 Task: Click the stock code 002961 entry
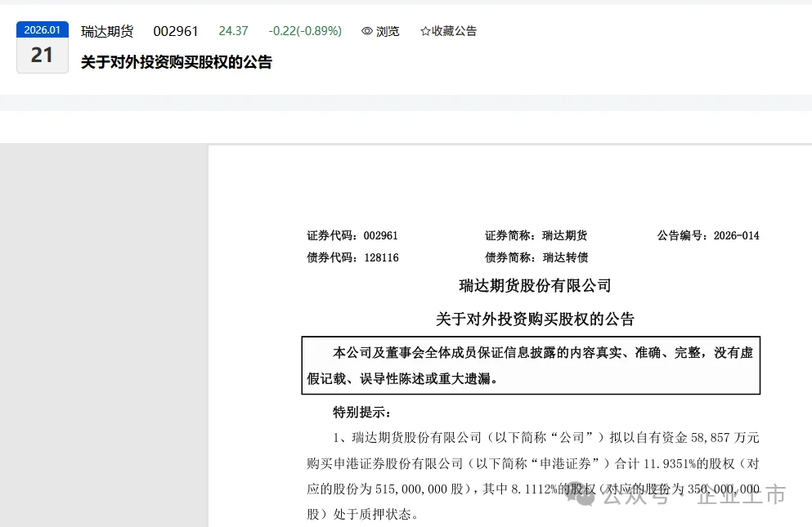coord(176,30)
